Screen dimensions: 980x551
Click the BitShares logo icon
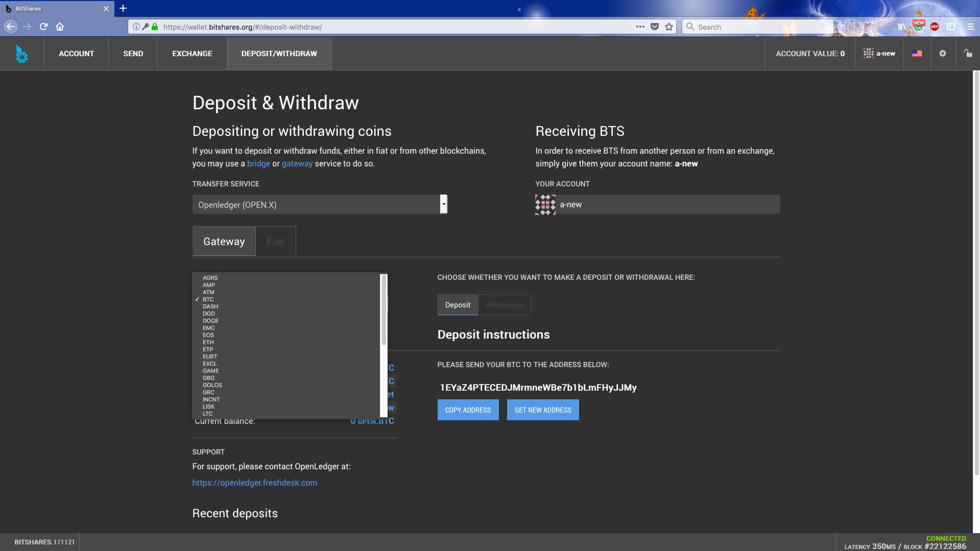pyautogui.click(x=21, y=54)
